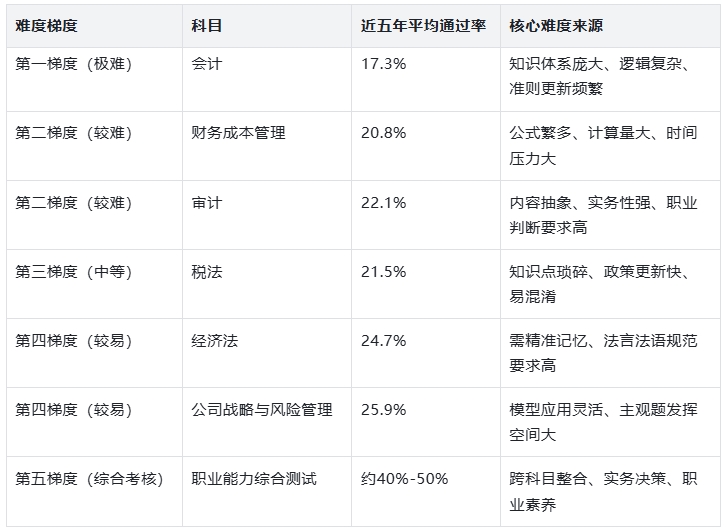Image resolution: width=726 pixels, height=531 pixels.
Task: Select the "财务成本管理" subject cell
Action: coord(238,133)
